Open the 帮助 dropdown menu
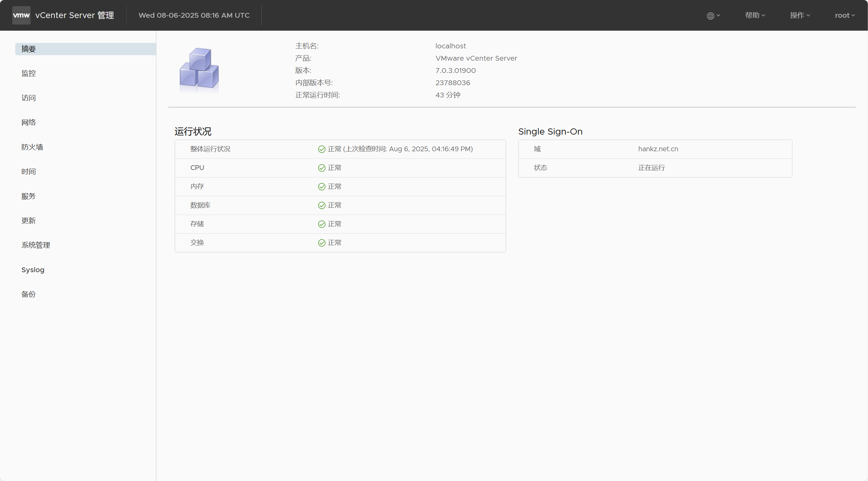The image size is (868, 481). coord(755,15)
